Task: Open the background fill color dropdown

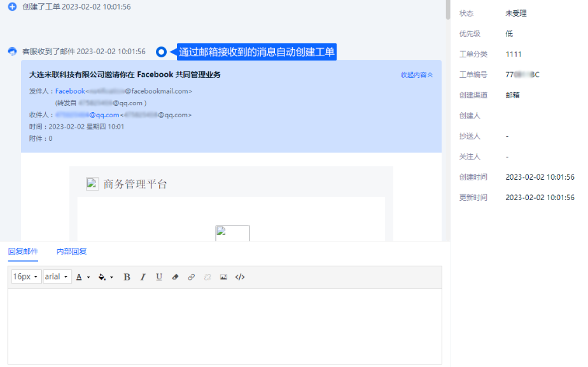Action: tap(106, 277)
